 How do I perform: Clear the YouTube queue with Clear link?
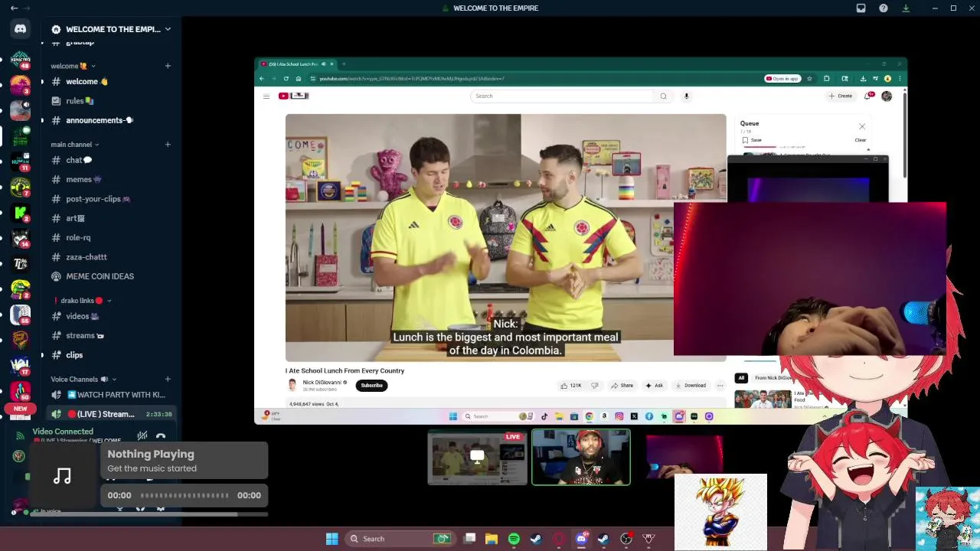point(861,140)
